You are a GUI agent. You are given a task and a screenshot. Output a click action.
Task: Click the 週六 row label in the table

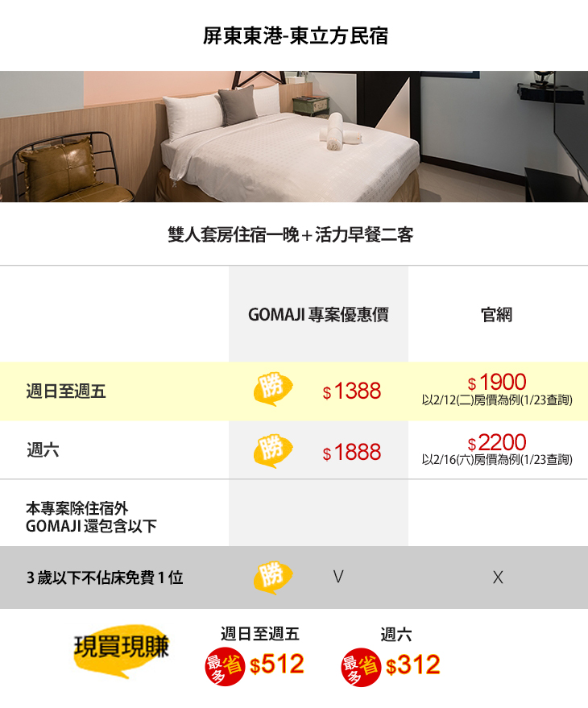[x=43, y=451]
